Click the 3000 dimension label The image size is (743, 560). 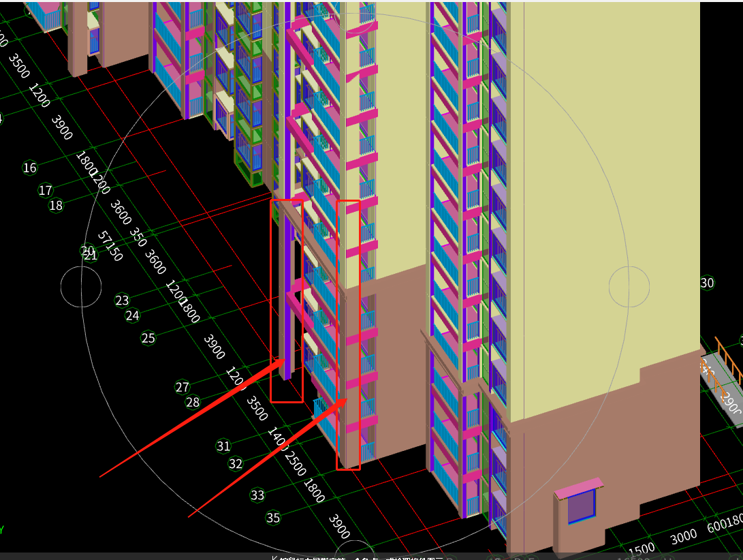(x=683, y=538)
